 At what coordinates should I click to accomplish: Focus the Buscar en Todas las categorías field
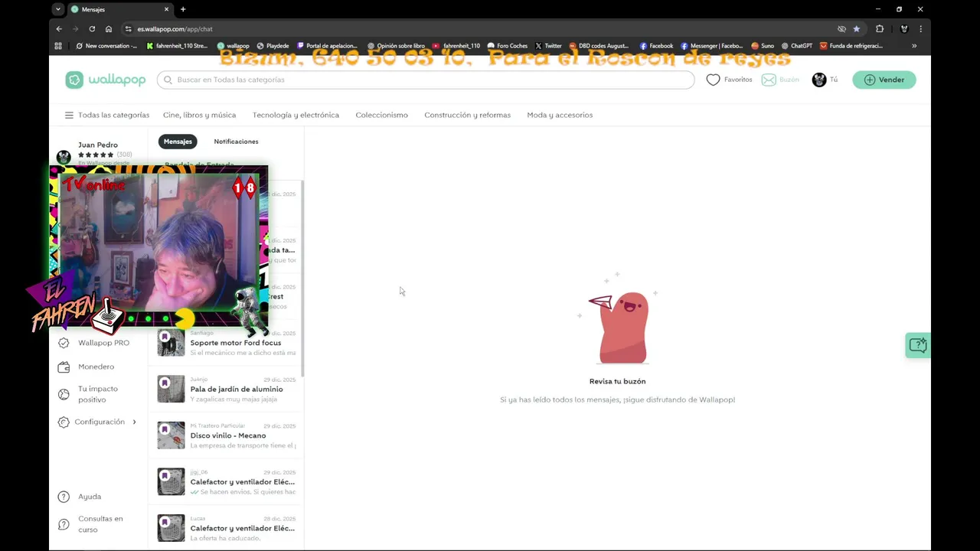click(x=426, y=80)
